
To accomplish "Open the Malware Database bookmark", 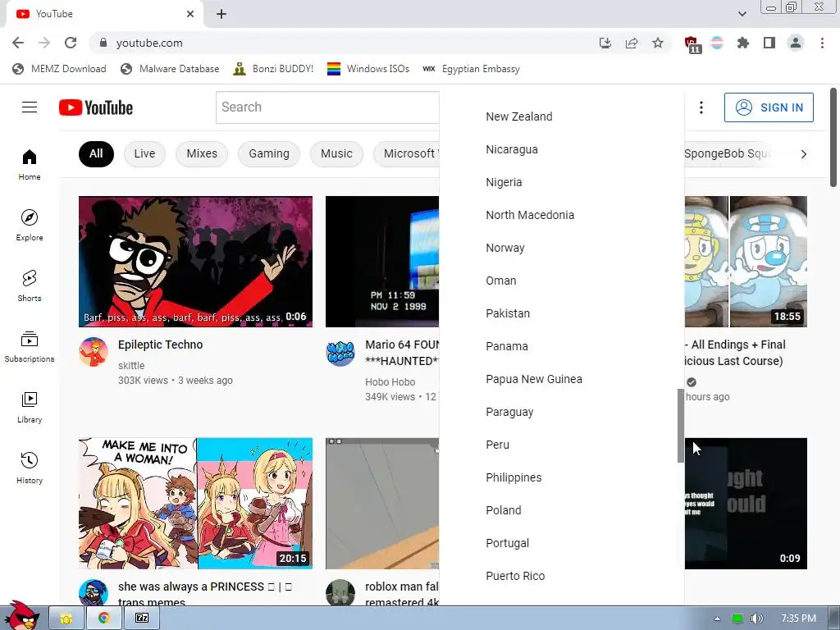I will 170,69.
